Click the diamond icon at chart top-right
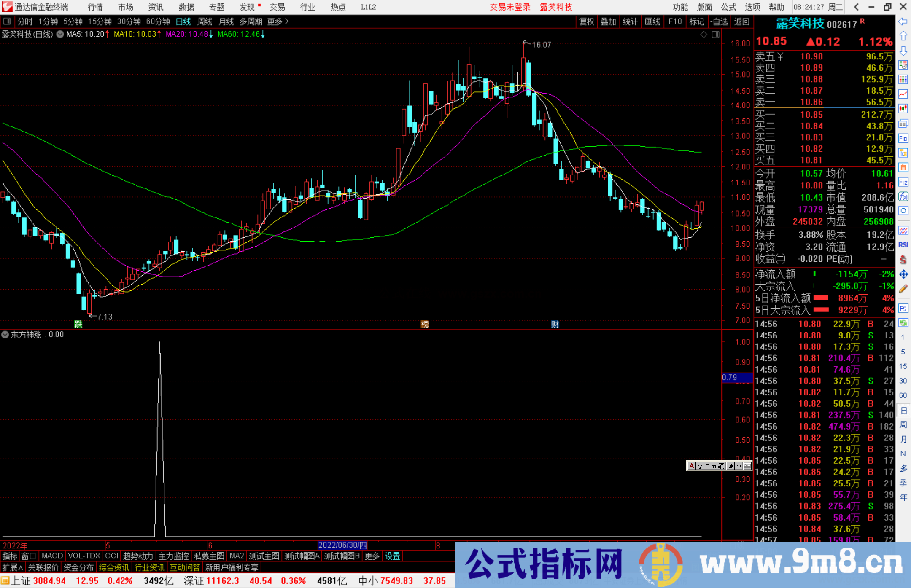 [703, 35]
